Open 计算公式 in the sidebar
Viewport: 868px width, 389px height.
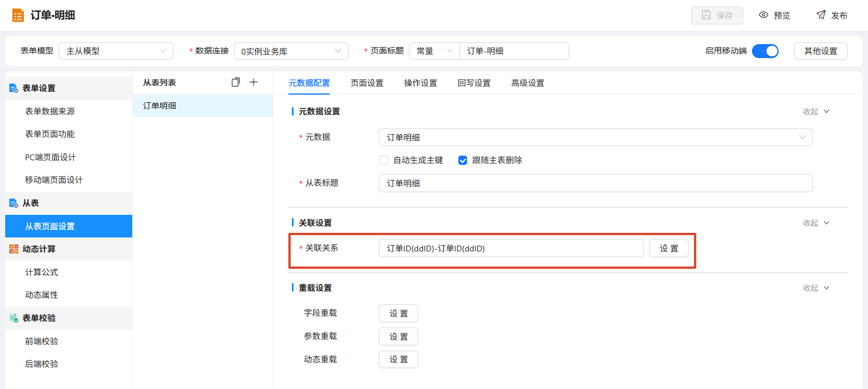68,272
